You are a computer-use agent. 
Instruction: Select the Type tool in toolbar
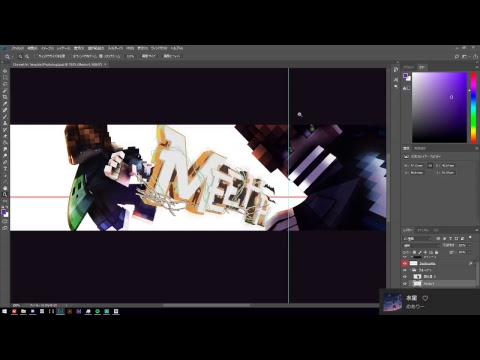[x=5, y=169]
